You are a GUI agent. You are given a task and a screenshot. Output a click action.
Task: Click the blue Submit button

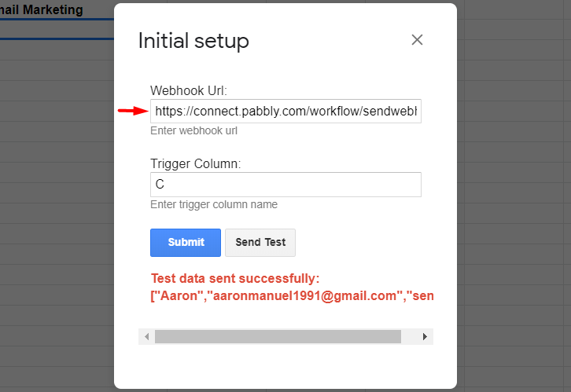point(186,243)
